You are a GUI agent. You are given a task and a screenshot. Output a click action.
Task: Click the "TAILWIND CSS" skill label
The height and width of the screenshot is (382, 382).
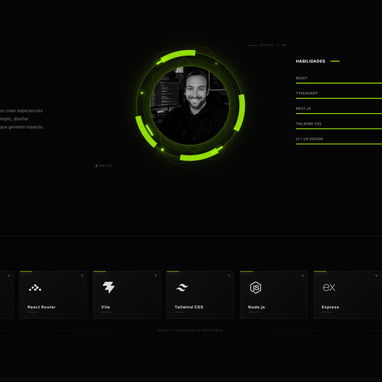(309, 124)
